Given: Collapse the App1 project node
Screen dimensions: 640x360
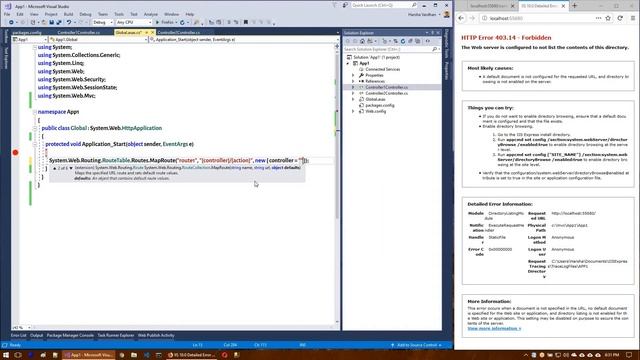Looking at the screenshot, I should (x=348, y=63).
